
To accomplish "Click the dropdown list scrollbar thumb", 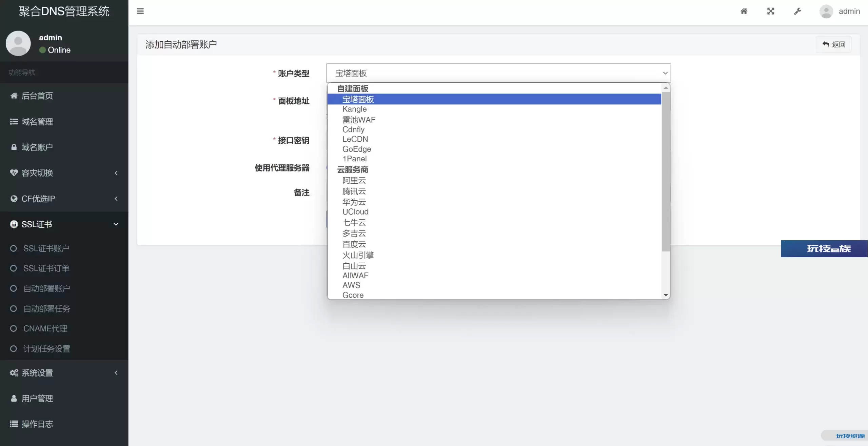I will click(x=666, y=172).
